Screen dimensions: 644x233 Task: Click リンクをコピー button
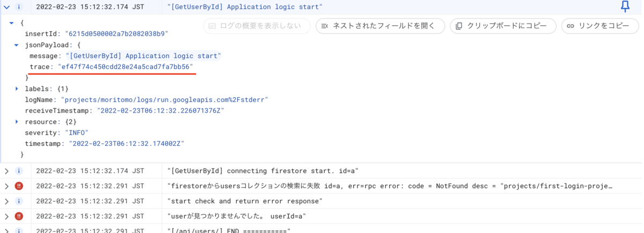pyautogui.click(x=599, y=26)
